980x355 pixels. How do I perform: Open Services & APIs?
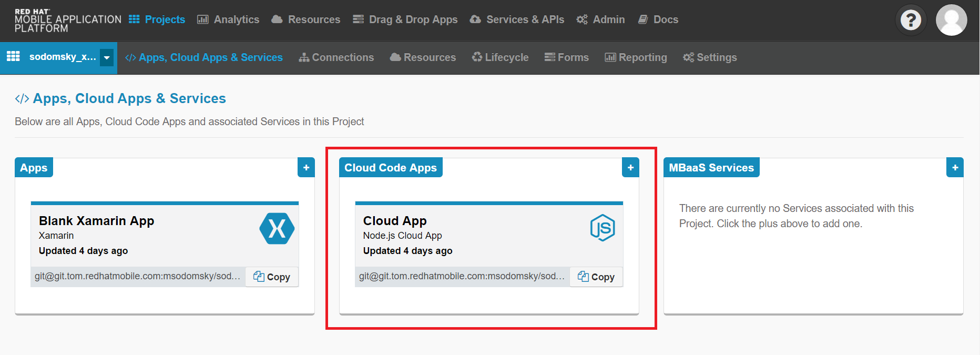coord(517,19)
